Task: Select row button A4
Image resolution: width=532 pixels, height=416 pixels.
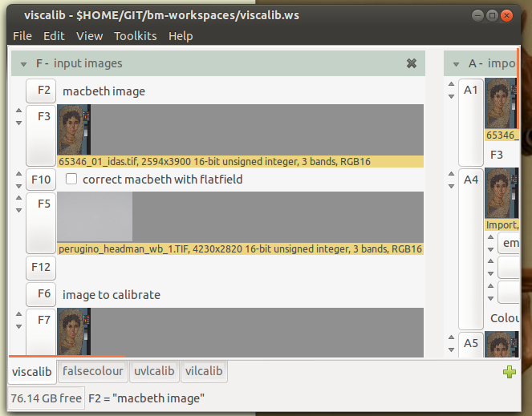Action: pyautogui.click(x=471, y=249)
